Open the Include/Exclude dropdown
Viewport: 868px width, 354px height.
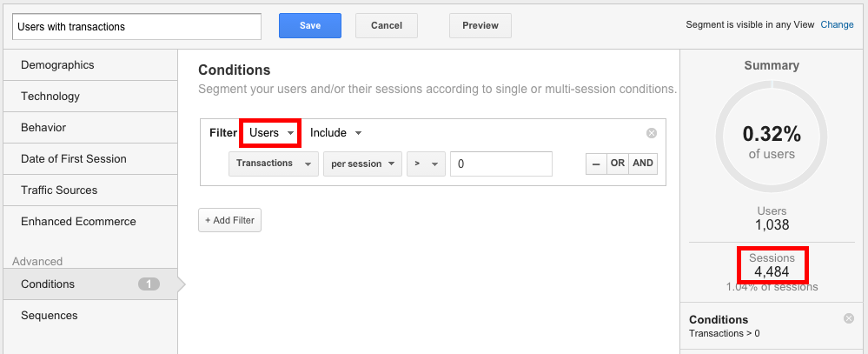pyautogui.click(x=335, y=133)
